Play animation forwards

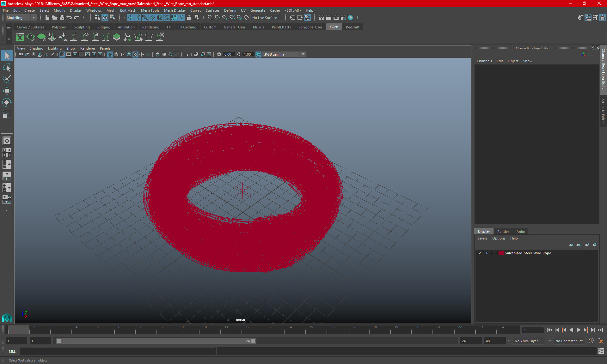click(x=578, y=330)
